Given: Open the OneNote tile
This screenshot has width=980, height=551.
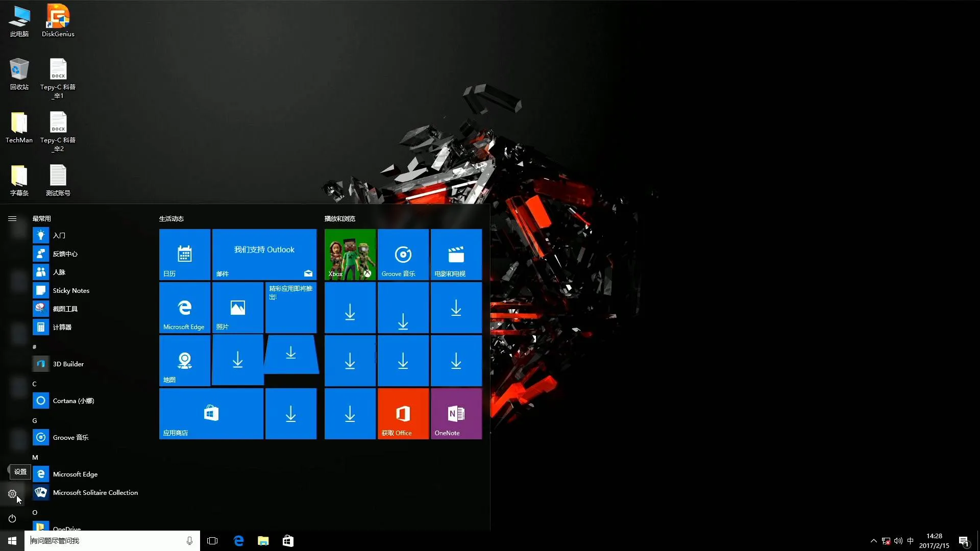Looking at the screenshot, I should tap(456, 414).
